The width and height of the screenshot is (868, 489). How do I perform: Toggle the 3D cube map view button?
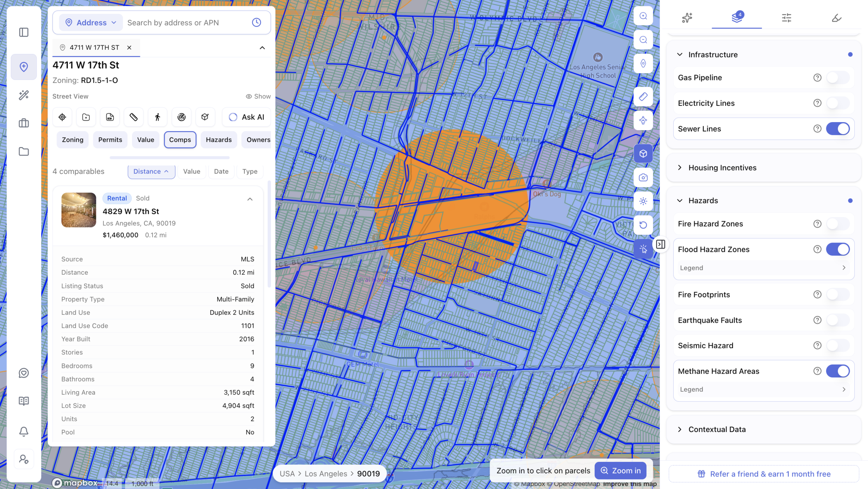click(x=643, y=154)
